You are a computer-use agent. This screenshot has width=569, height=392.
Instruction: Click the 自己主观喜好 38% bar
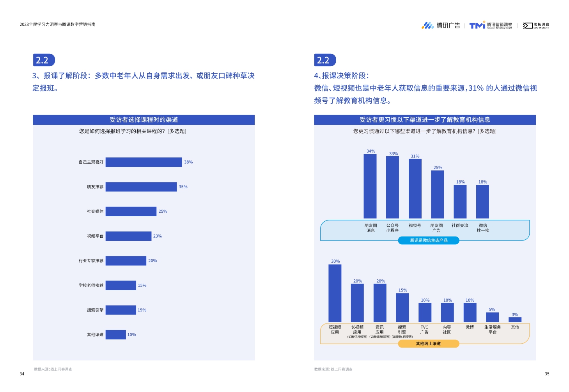coord(144,161)
